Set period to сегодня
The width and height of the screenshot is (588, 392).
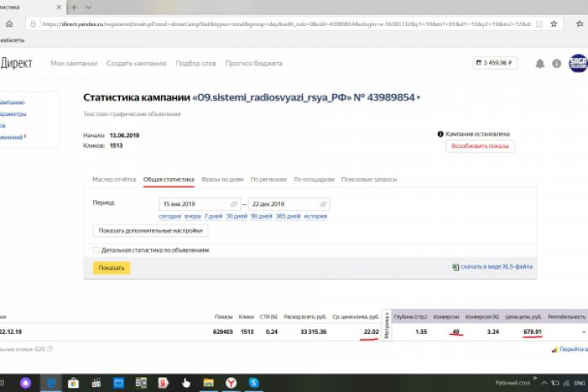[170, 216]
